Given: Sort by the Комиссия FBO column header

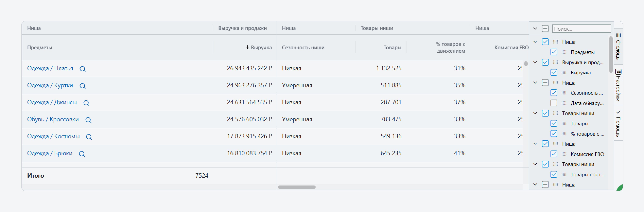Looking at the screenshot, I should click(x=511, y=47).
